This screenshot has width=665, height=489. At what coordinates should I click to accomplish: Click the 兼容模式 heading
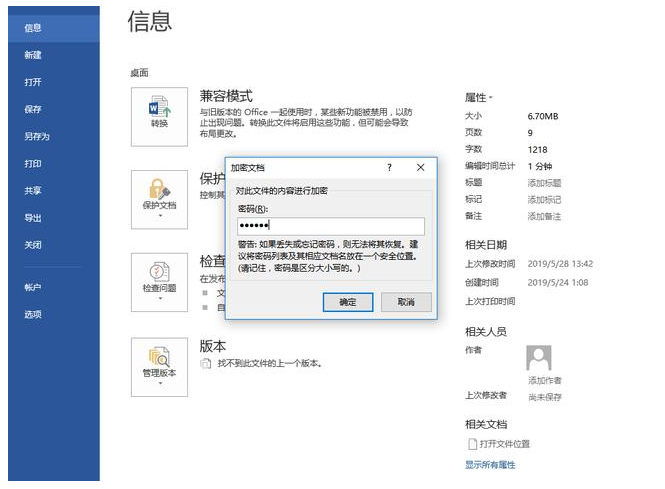[x=226, y=96]
